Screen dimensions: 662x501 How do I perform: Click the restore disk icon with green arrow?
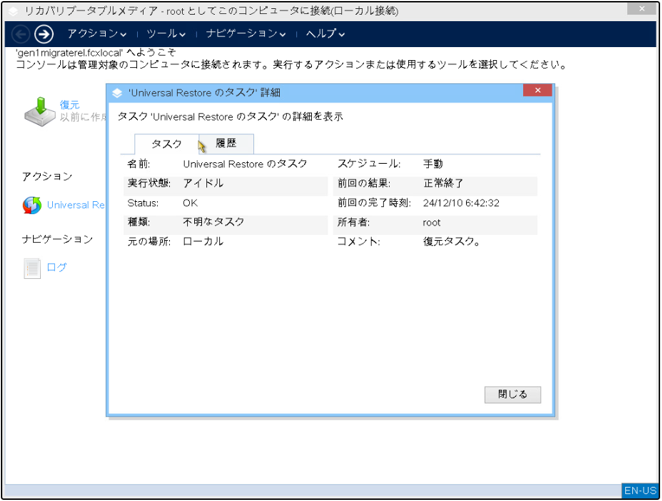tap(40, 111)
